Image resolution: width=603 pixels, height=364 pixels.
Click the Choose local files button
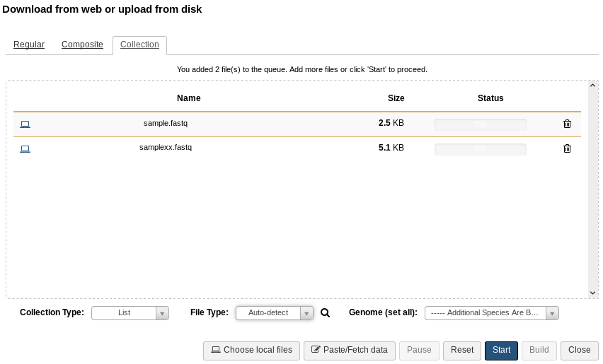tap(251, 351)
